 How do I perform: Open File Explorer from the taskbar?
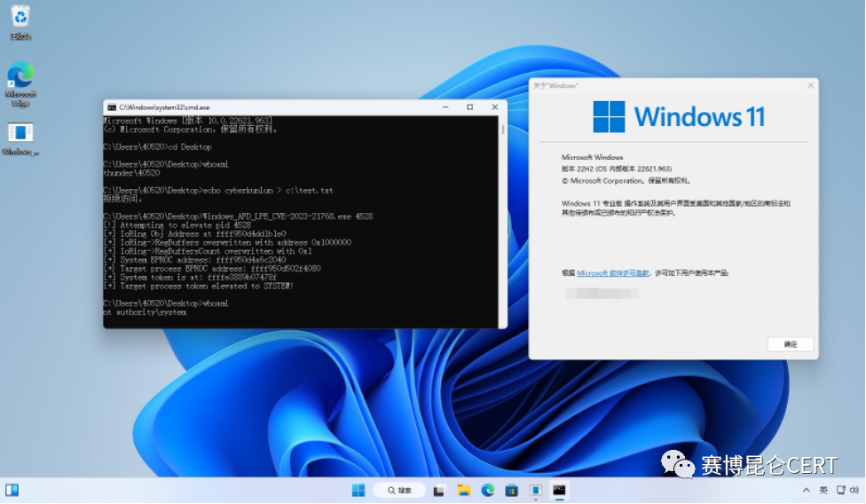(x=463, y=490)
